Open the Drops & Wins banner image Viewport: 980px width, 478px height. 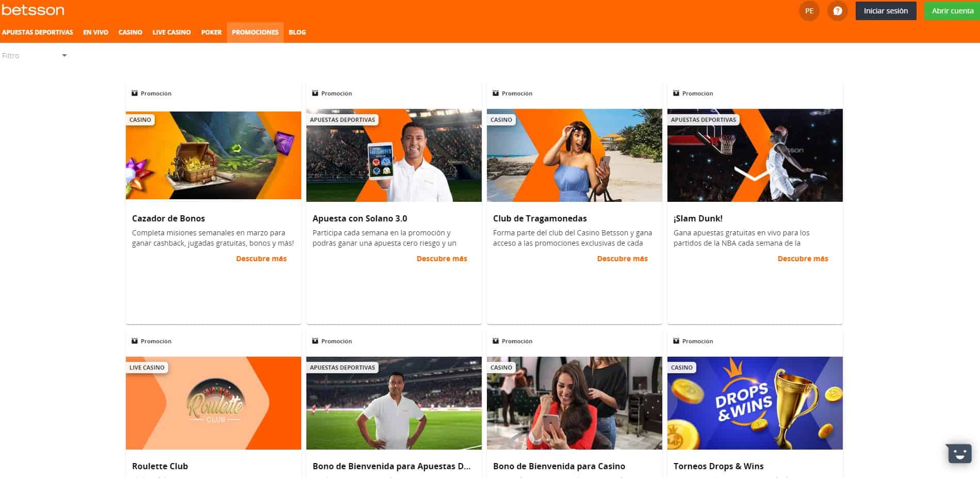(x=755, y=403)
